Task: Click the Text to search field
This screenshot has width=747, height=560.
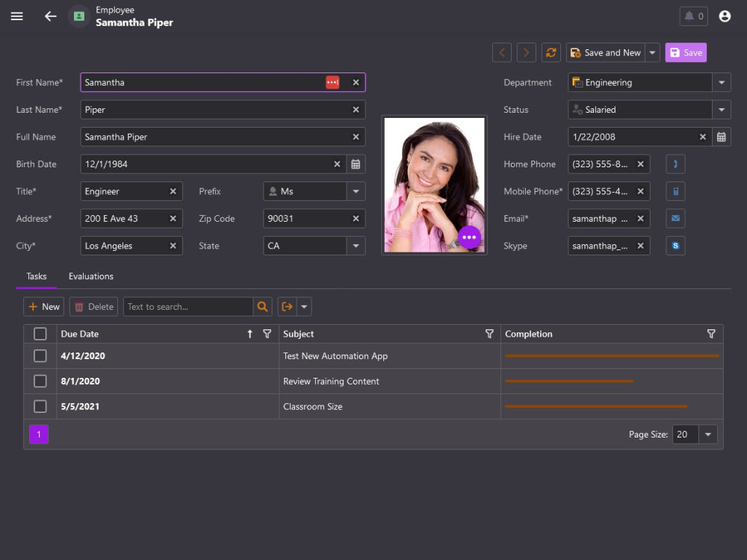Action: coord(188,307)
